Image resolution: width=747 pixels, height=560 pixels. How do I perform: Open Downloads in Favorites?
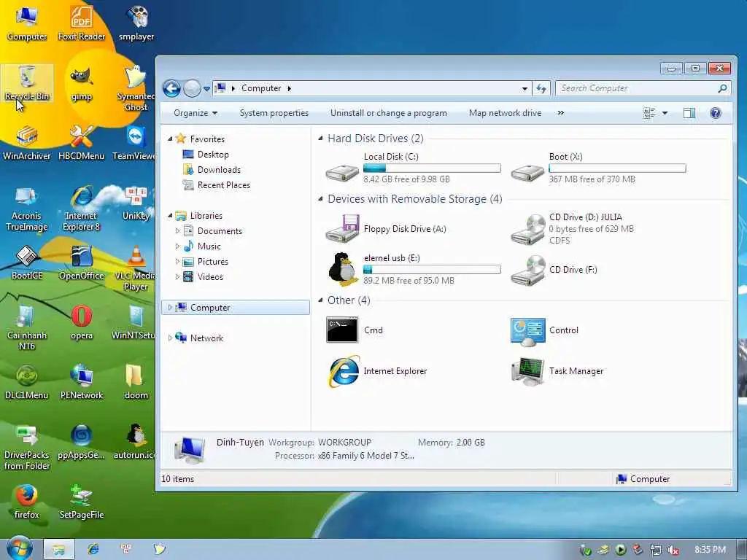(212, 169)
